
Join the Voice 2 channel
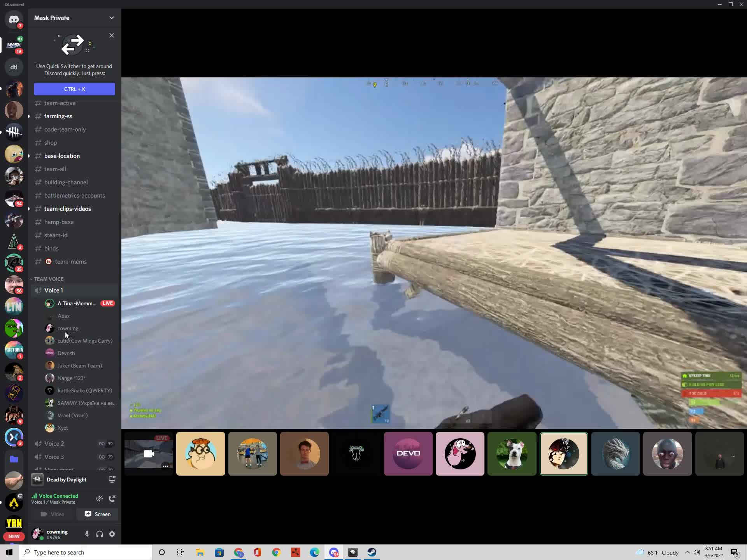pyautogui.click(x=54, y=444)
